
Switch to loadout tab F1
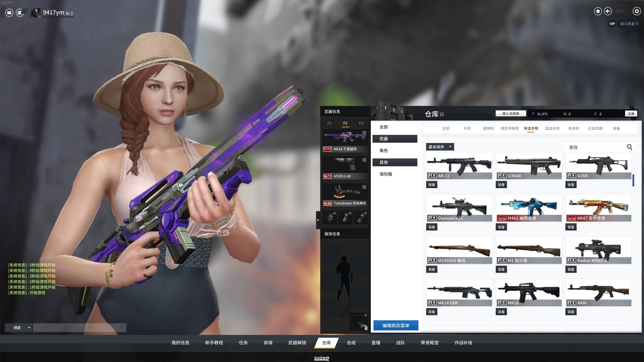(x=330, y=123)
